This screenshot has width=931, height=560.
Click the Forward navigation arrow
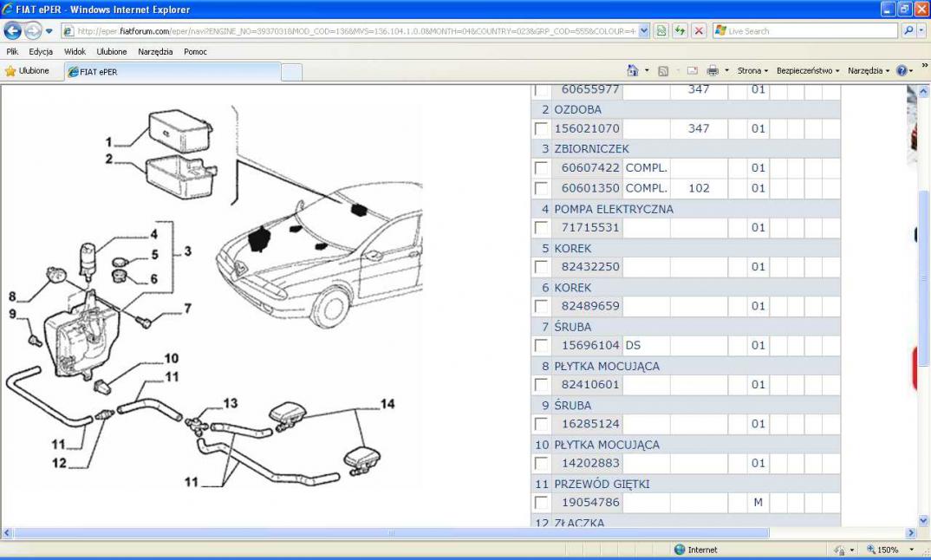click(x=33, y=30)
